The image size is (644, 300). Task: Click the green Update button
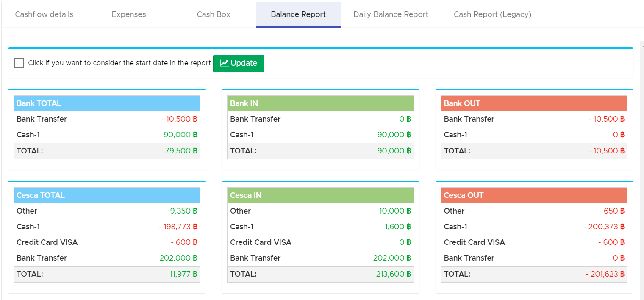(239, 64)
